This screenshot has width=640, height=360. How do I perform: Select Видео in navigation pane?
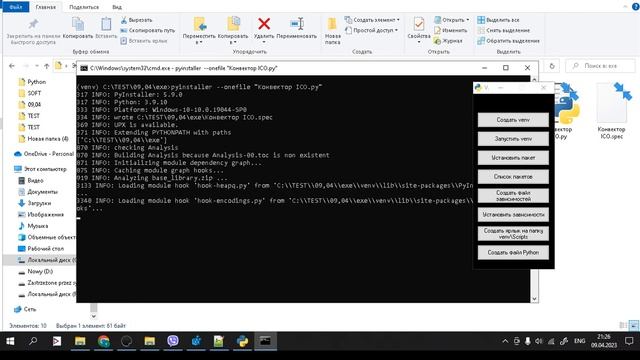pyautogui.click(x=35, y=180)
